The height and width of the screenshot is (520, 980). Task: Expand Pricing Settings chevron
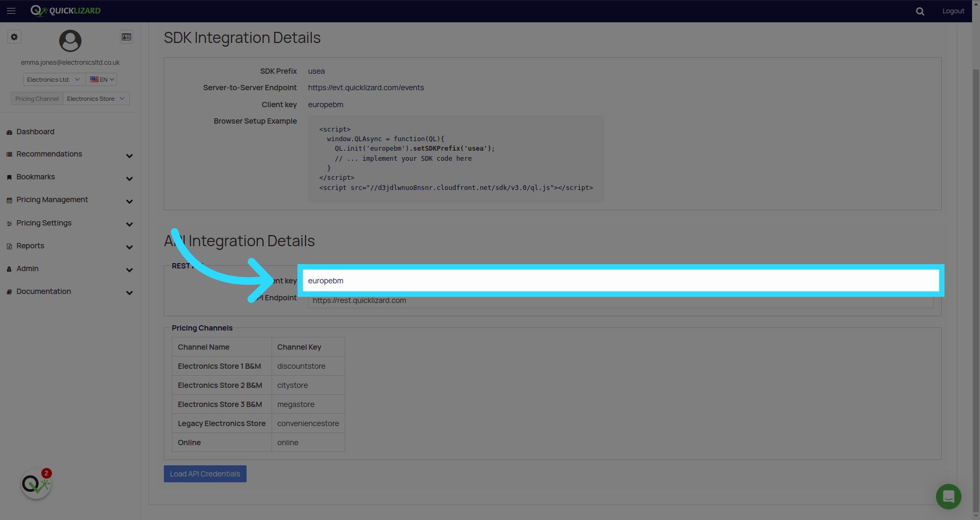(x=129, y=224)
